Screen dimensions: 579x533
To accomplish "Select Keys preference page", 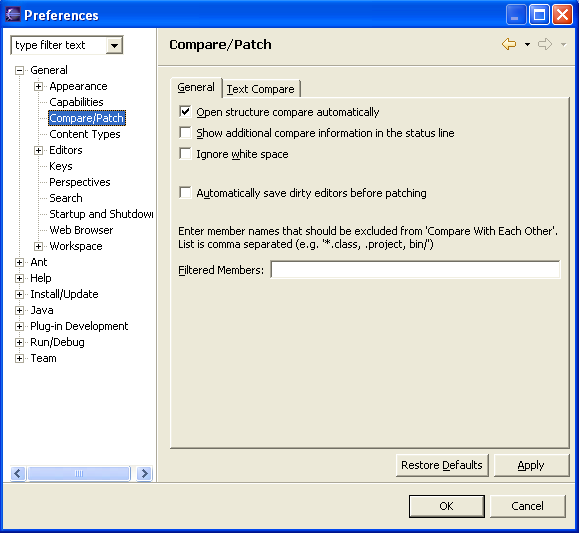I will [x=61, y=166].
